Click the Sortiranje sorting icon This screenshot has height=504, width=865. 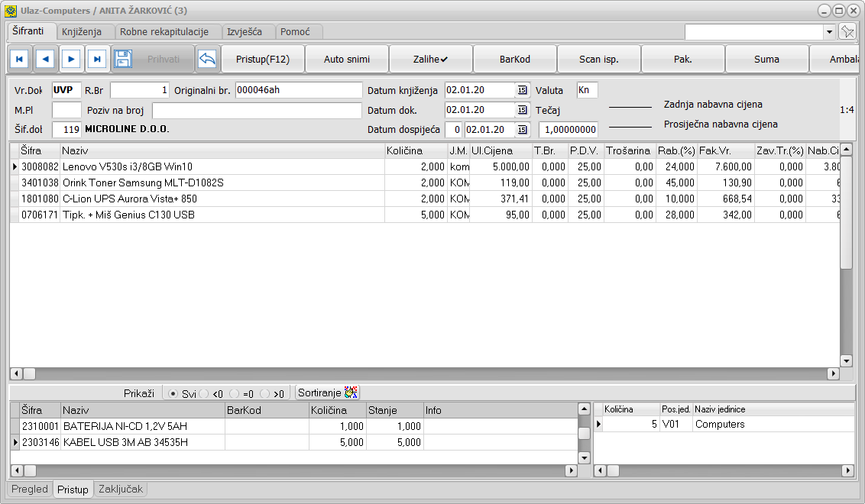tap(351, 393)
